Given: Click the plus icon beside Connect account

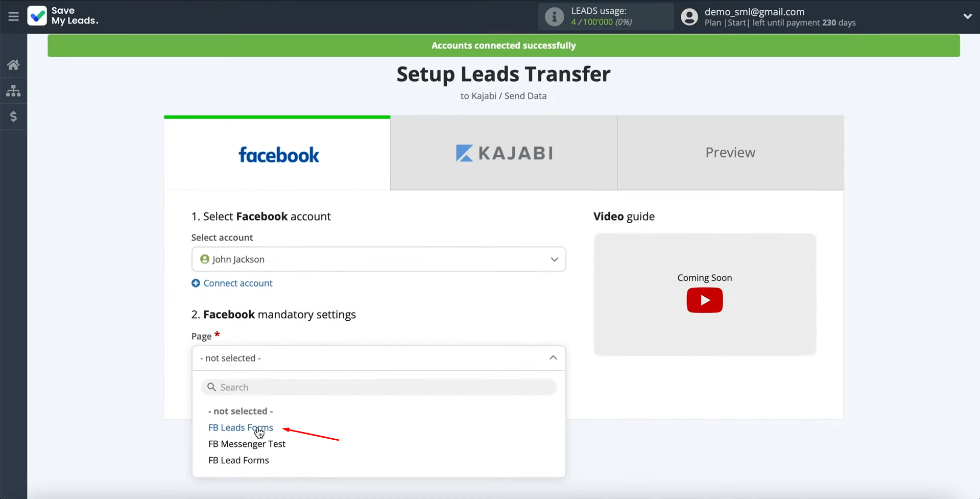Looking at the screenshot, I should [x=196, y=283].
